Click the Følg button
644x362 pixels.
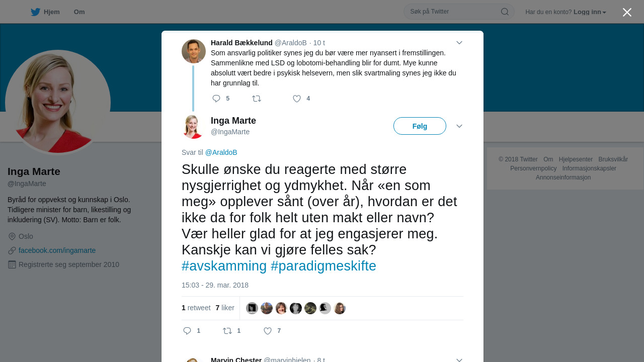pos(420,126)
